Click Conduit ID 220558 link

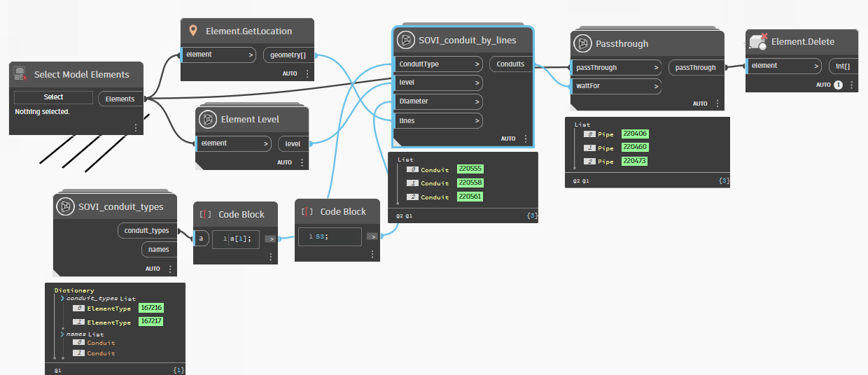pyautogui.click(x=470, y=183)
